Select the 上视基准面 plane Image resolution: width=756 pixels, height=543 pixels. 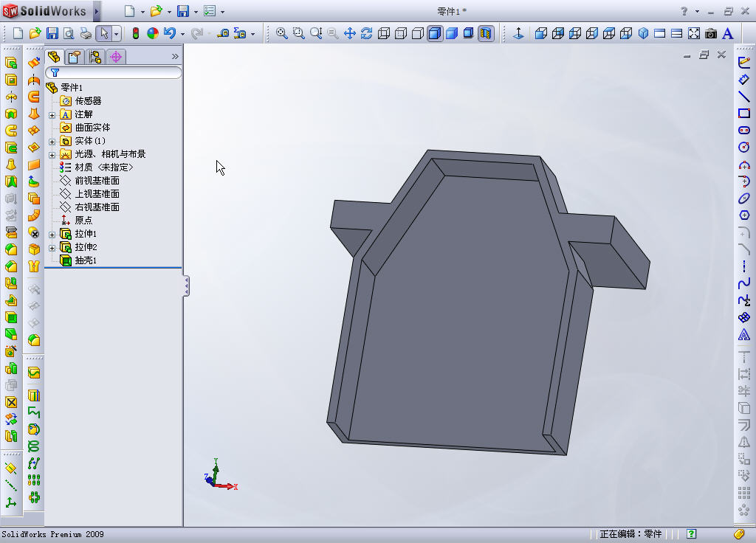[97, 194]
